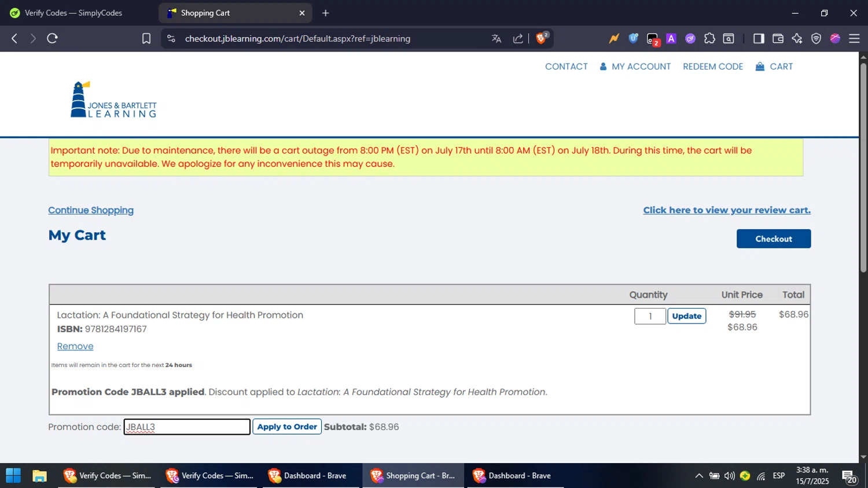
Task: Open the purple A extension icon
Action: [671, 39]
